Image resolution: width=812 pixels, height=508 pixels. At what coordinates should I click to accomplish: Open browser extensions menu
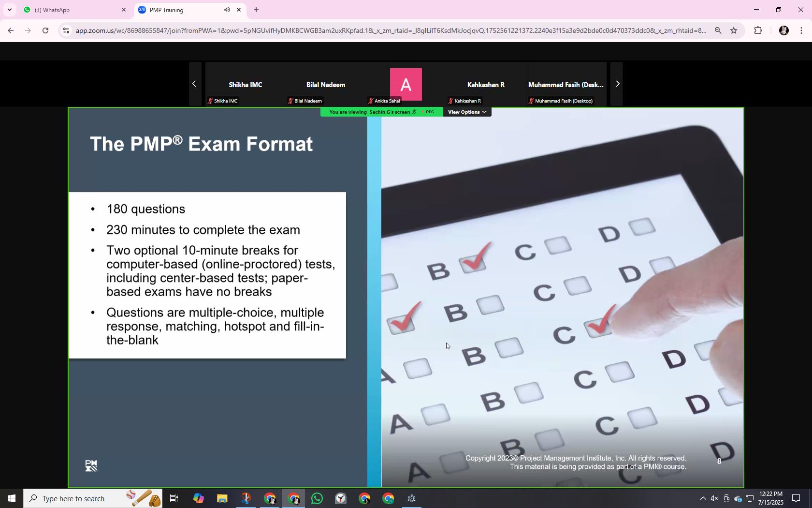pos(758,30)
